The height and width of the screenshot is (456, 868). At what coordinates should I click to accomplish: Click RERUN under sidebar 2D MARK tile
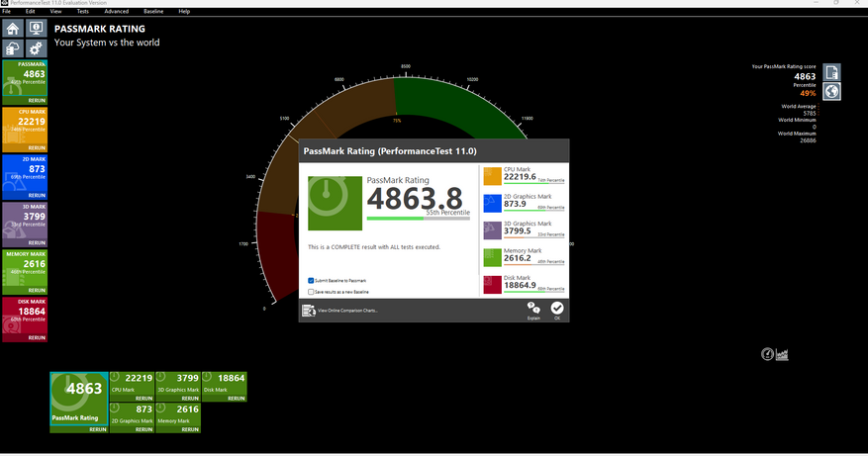tap(37, 195)
